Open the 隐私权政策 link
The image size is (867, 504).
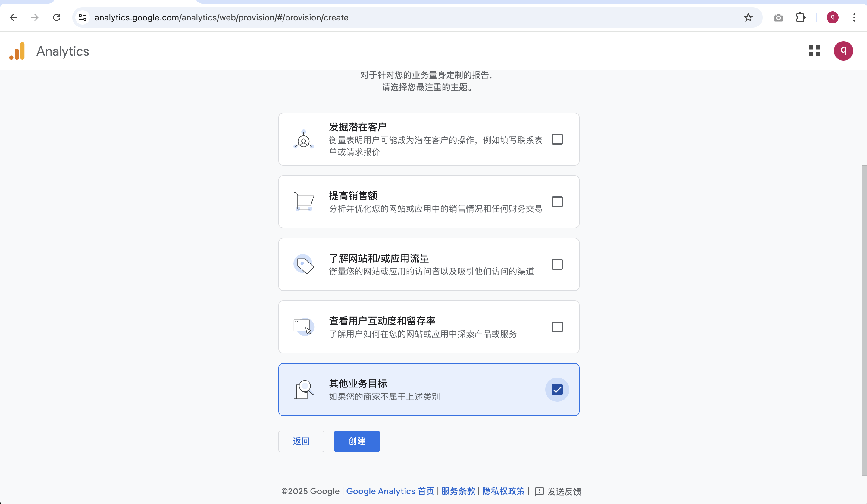(503, 491)
